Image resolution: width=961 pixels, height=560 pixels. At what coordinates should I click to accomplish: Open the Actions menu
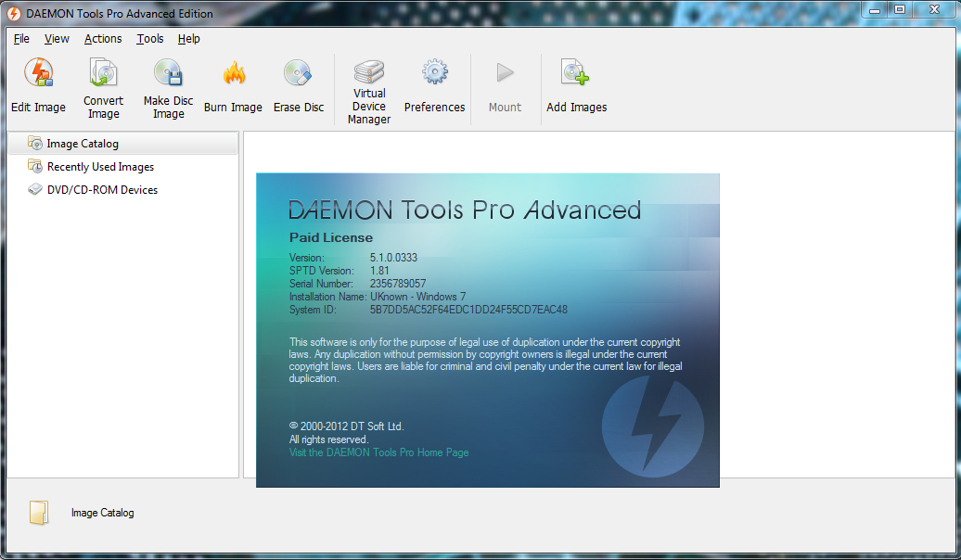click(102, 39)
